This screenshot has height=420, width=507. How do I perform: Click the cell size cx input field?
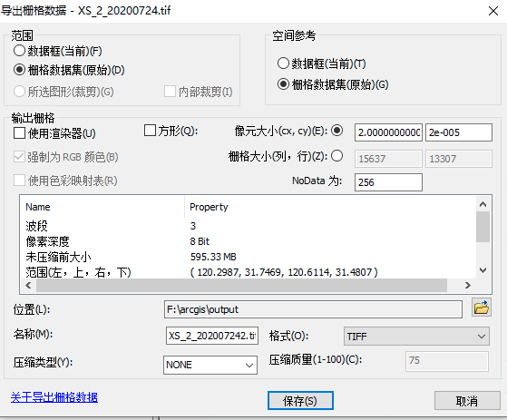[388, 132]
